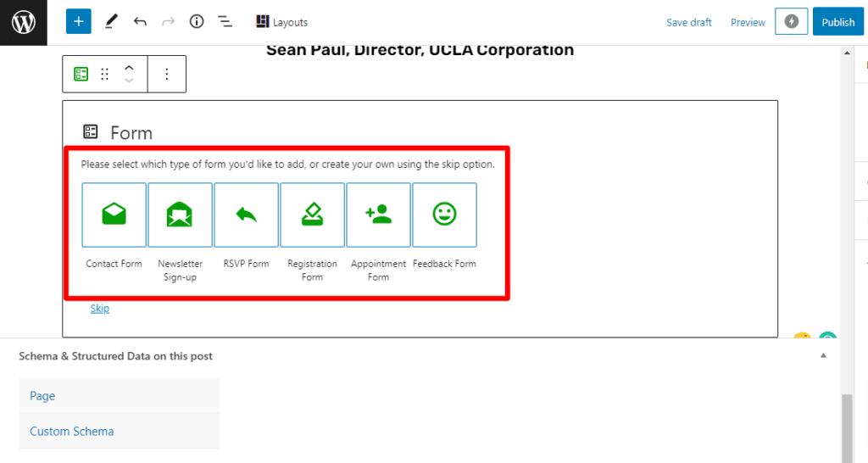Screen dimensions: 868x463
Task: Click the blue plus add block button
Action: click(79, 21)
